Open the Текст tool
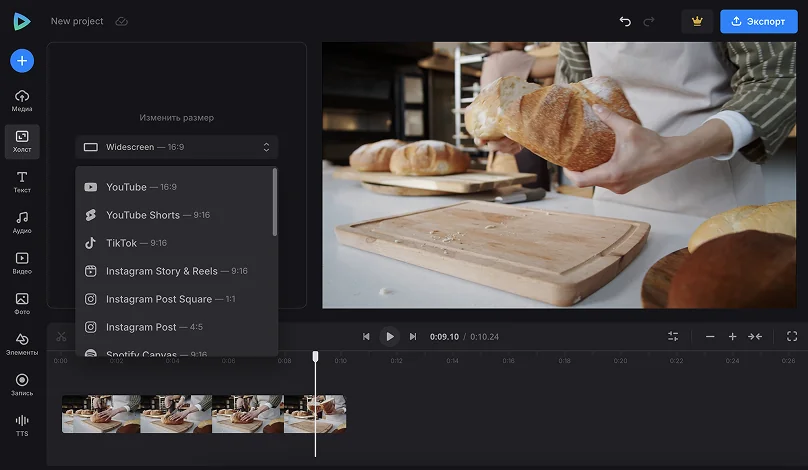Screen dimensions: 808x470 pyautogui.click(x=22, y=182)
